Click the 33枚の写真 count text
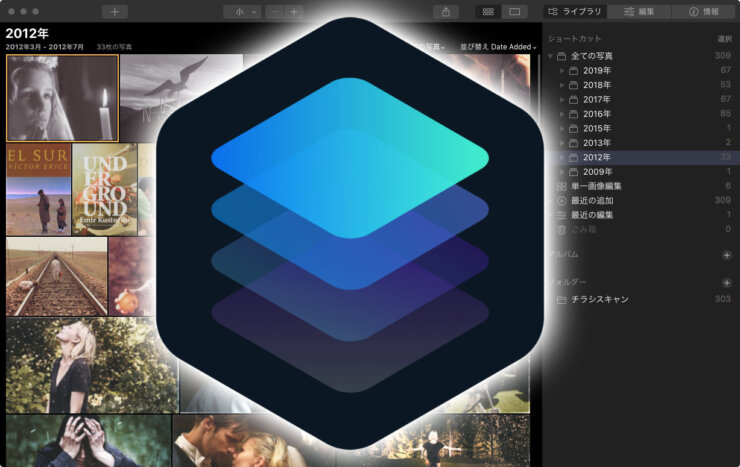 114,47
